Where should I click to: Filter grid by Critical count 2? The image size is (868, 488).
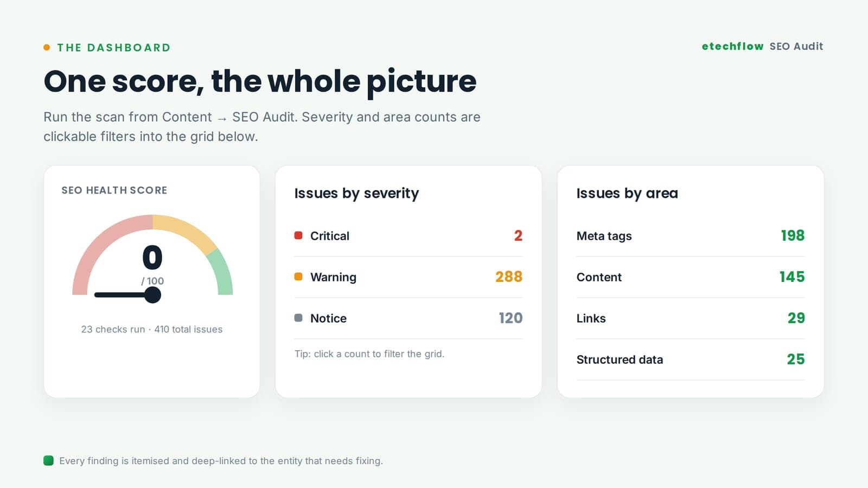518,235
